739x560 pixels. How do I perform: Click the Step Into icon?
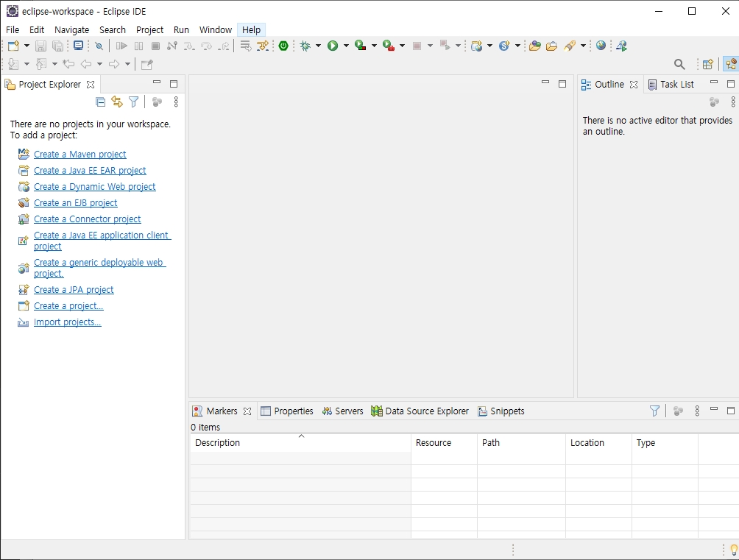click(189, 46)
